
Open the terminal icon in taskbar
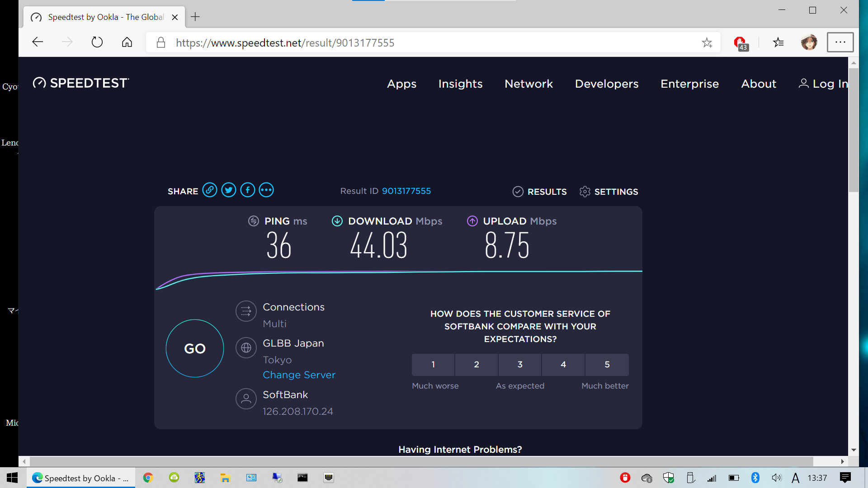tap(302, 478)
